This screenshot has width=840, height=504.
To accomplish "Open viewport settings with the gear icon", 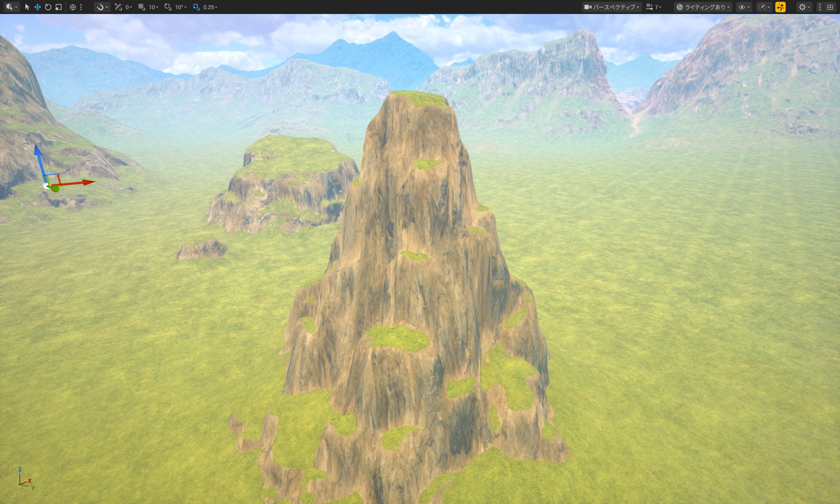I will click(x=802, y=7).
